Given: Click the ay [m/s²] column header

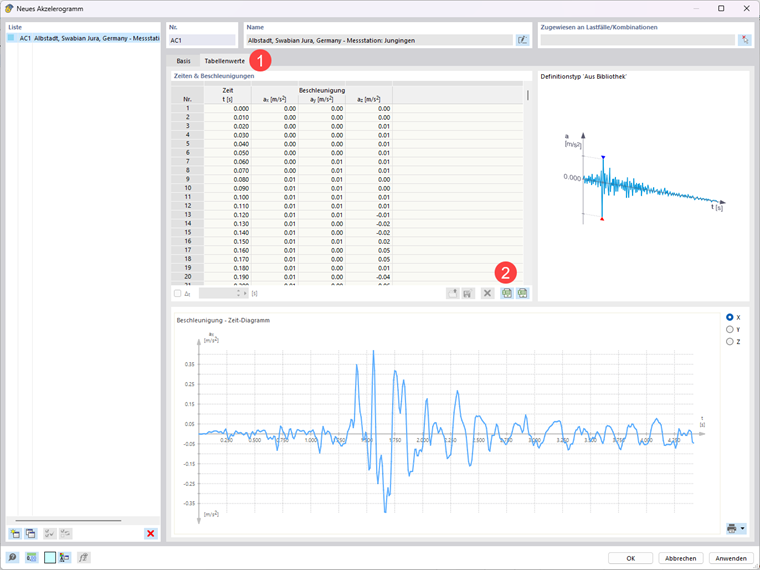Looking at the screenshot, I should tap(321, 99).
